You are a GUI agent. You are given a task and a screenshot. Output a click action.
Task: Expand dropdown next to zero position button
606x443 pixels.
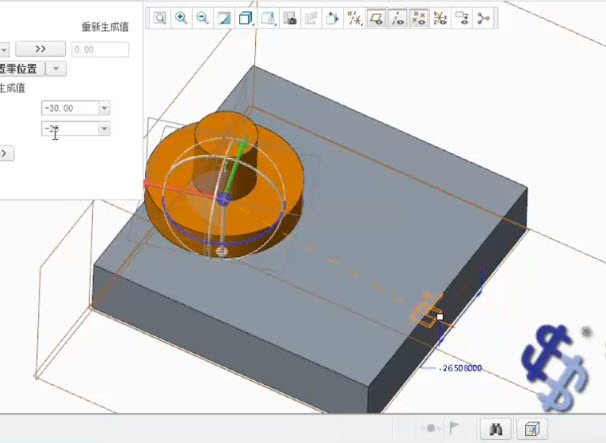57,69
